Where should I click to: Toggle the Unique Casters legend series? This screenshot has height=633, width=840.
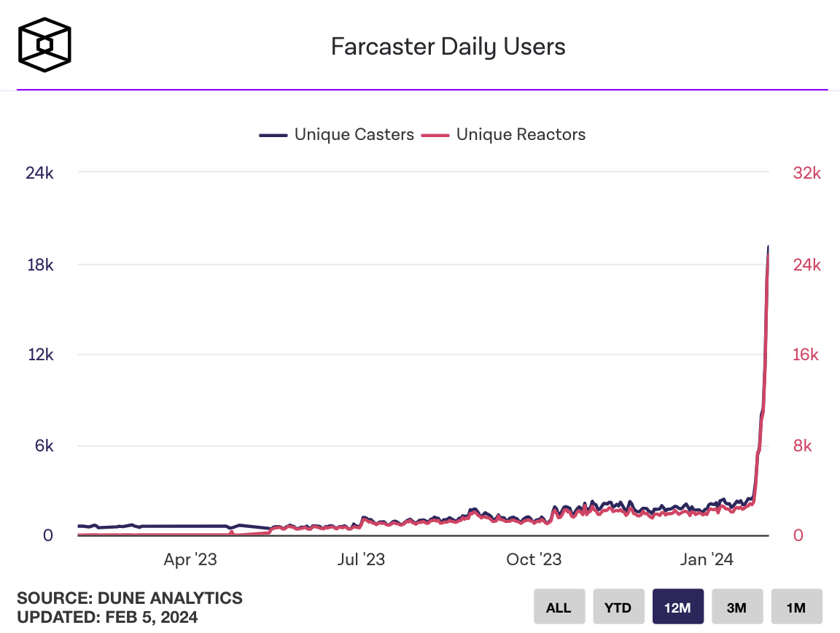(x=336, y=134)
